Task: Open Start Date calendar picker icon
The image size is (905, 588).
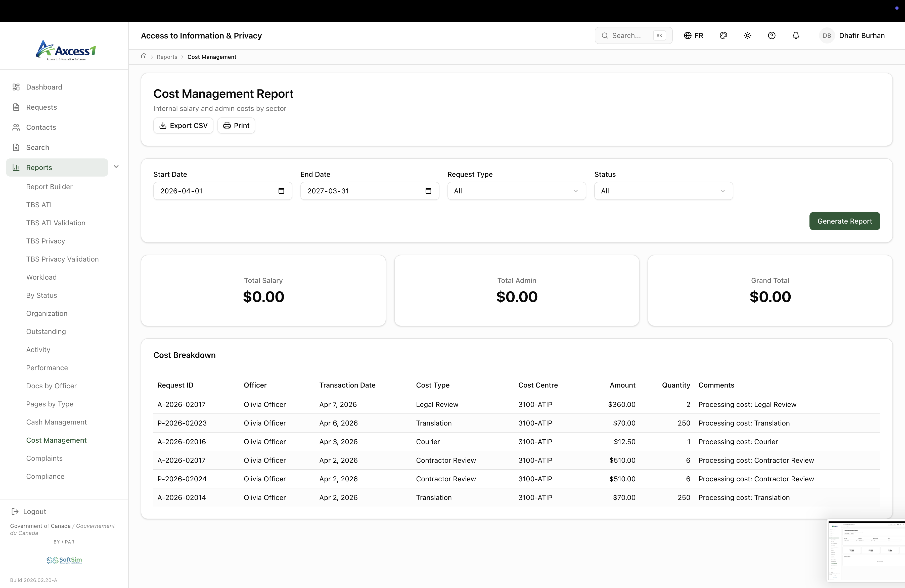Action: point(281,191)
